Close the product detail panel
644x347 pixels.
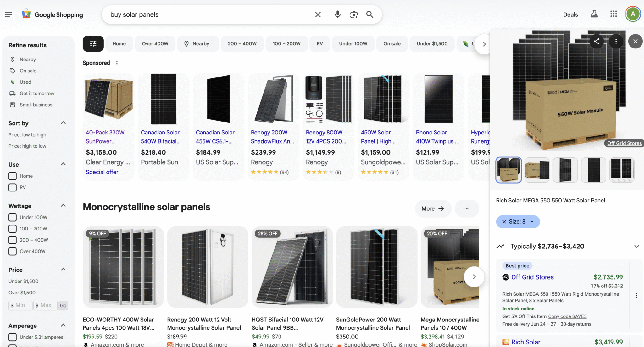coord(636,41)
